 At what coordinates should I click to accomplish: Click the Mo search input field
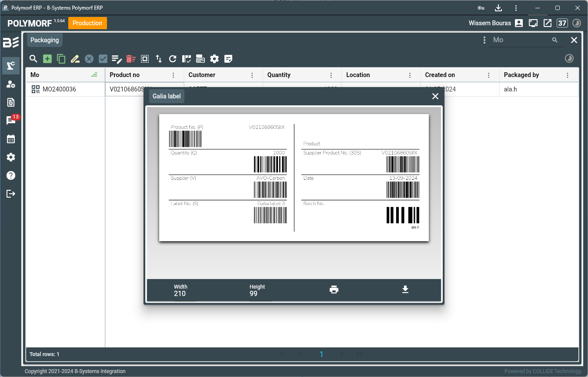(x=520, y=40)
